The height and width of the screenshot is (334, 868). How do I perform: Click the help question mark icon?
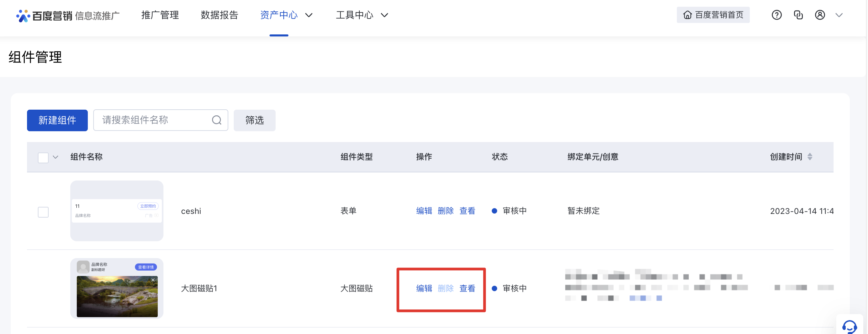pyautogui.click(x=776, y=15)
